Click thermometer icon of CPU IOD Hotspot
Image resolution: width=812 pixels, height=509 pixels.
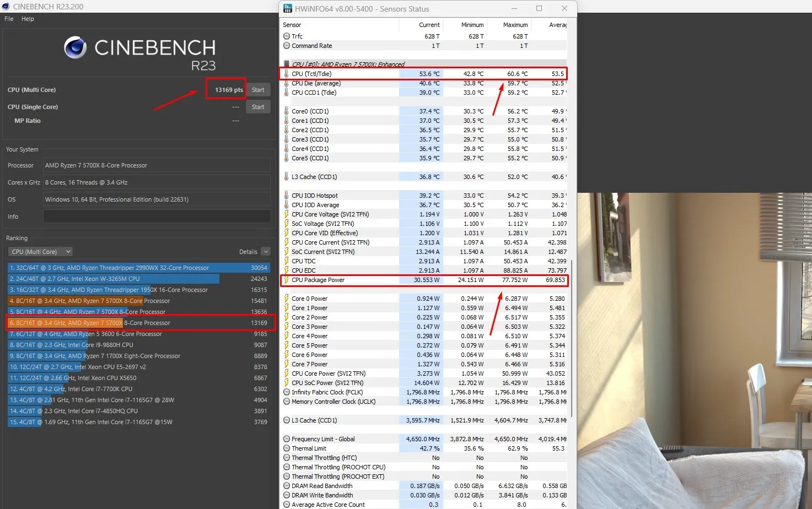(x=287, y=196)
